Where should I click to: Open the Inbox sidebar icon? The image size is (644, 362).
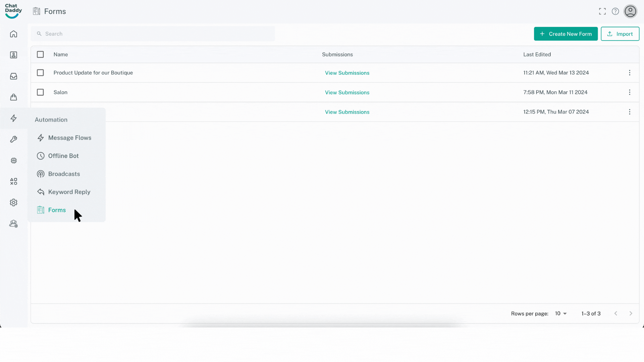(x=13, y=76)
